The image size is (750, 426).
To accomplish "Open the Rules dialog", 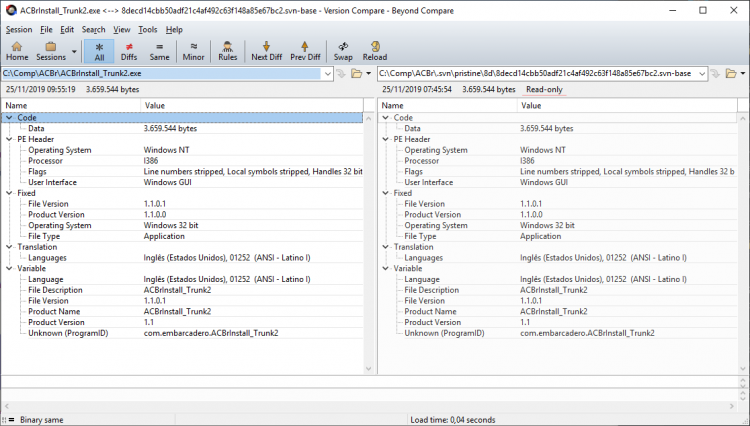I will (228, 51).
